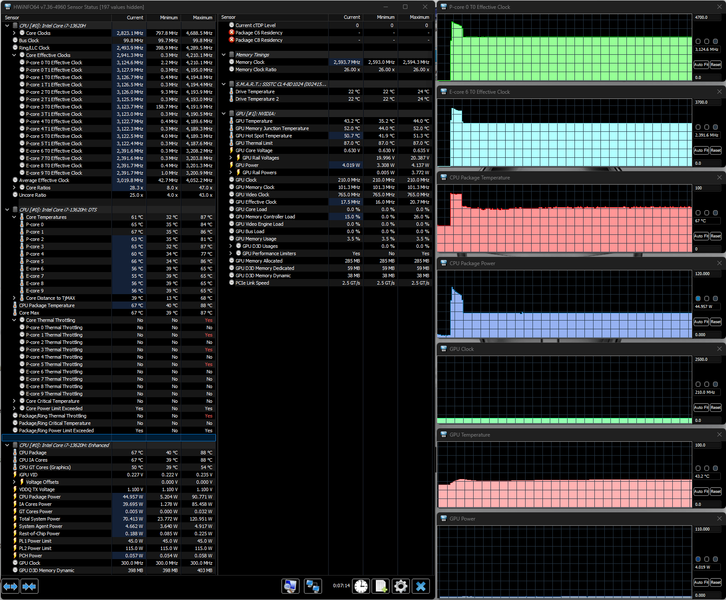726x600 pixels.
Task: Click the blue X close-sensors icon
Action: 420,586
